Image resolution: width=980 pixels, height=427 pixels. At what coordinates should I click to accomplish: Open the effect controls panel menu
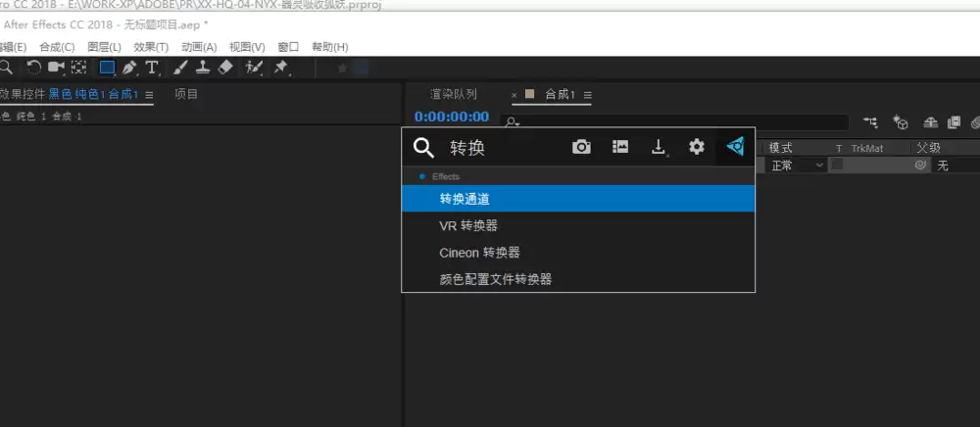(x=149, y=95)
